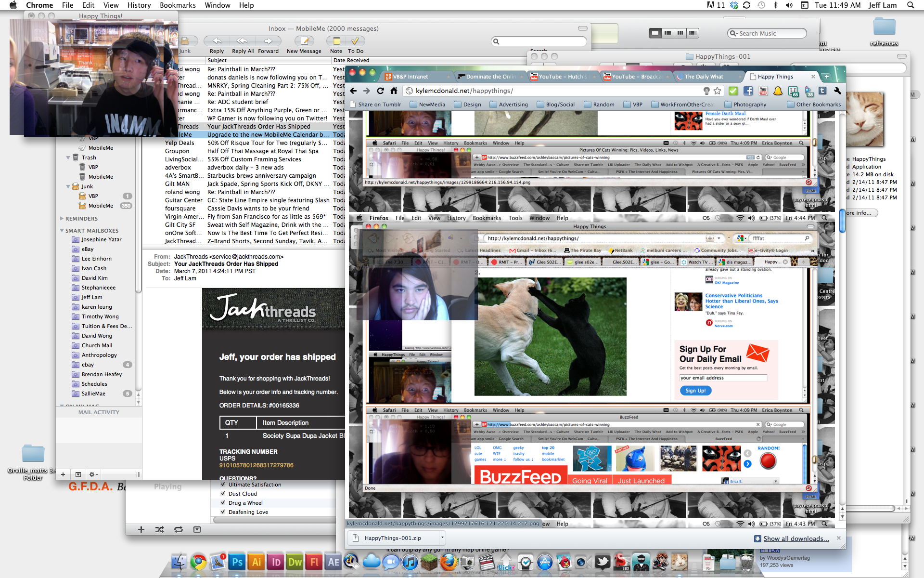Open iTunes from the Dock
The height and width of the screenshot is (578, 924).
tap(410, 562)
